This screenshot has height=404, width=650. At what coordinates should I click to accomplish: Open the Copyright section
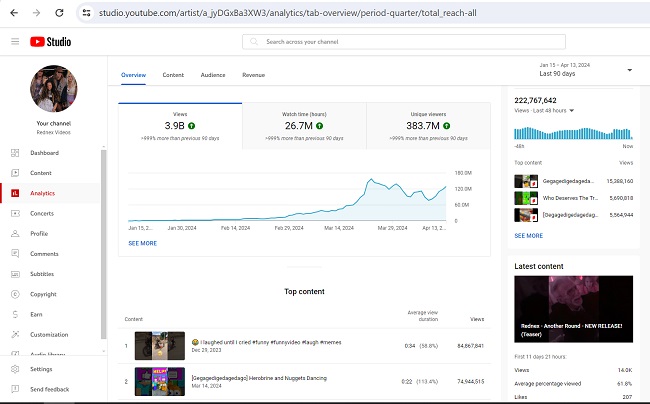pos(43,294)
